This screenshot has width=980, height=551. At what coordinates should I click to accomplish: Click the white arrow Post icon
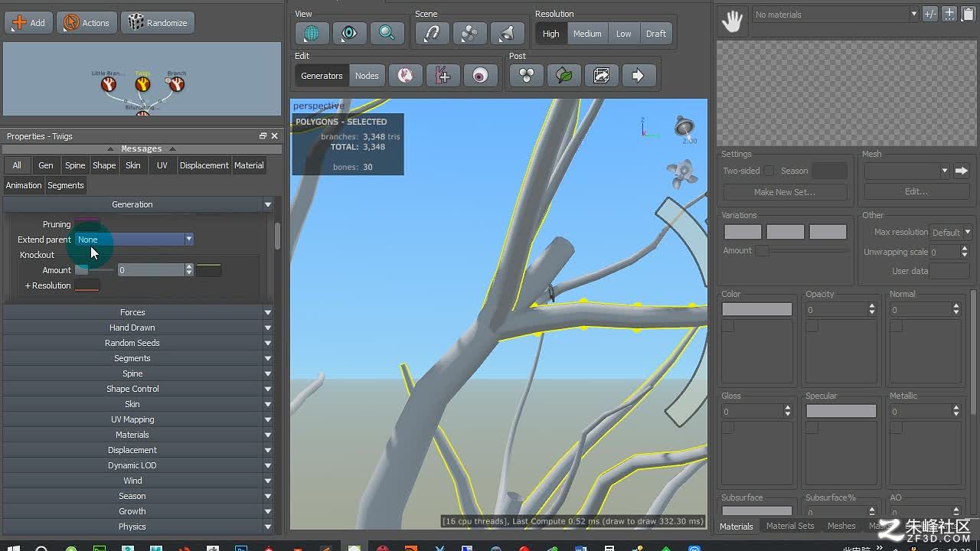638,76
